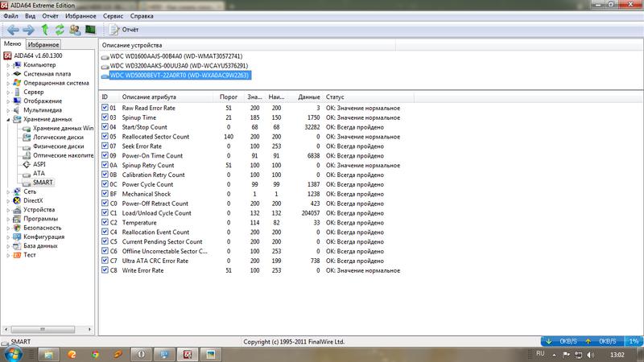The height and width of the screenshot is (362, 644).
Task: Sort by the Порог column header
Action: [229, 97]
